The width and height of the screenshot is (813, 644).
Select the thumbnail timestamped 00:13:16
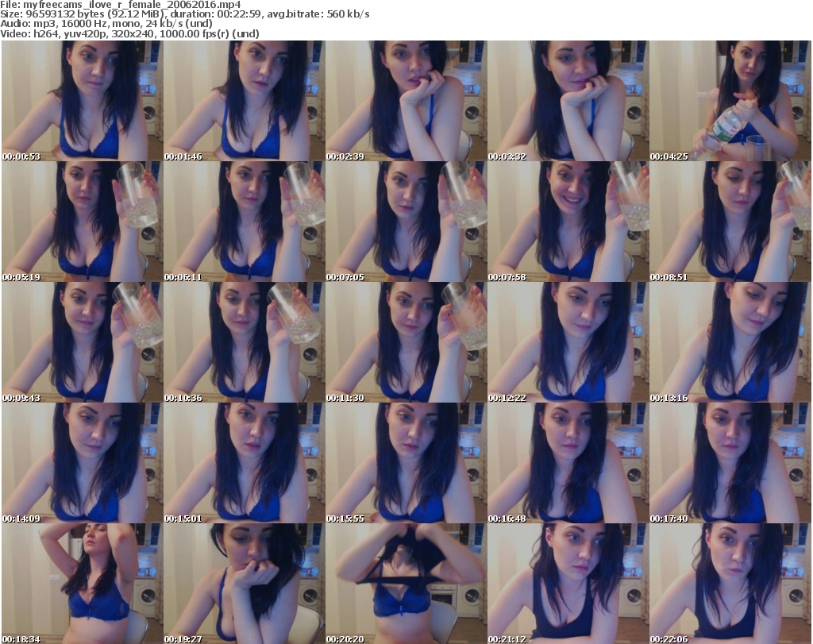[x=730, y=342]
